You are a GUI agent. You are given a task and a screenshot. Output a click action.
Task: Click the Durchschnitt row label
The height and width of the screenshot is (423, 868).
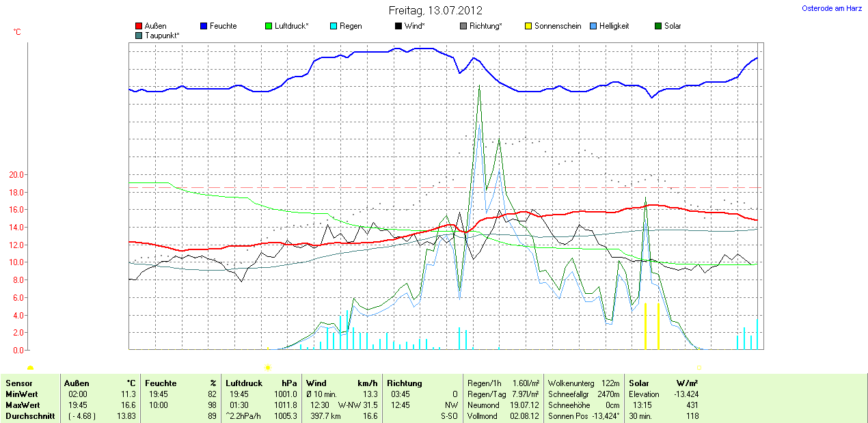30,416
